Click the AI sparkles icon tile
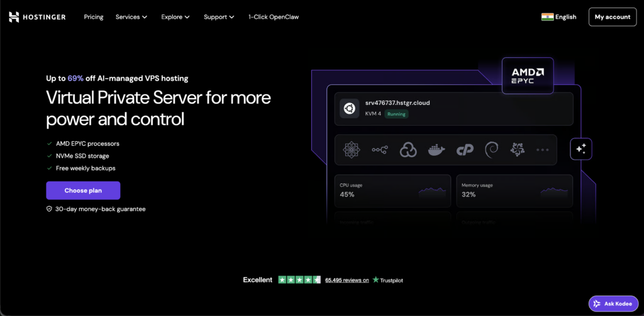This screenshot has width=644, height=316. [580, 149]
